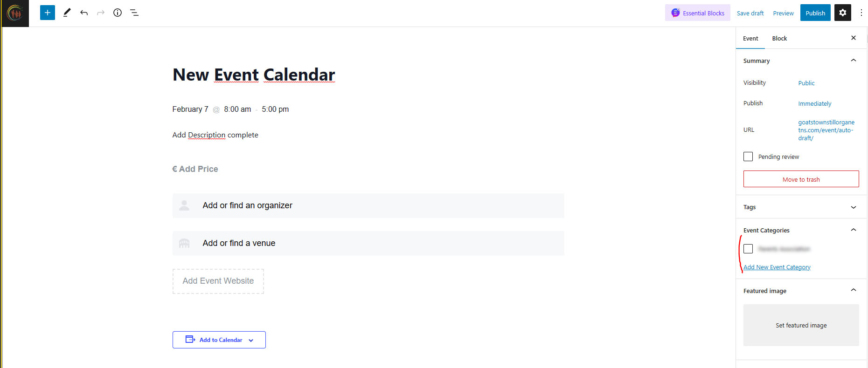This screenshot has height=368, width=868.
Task: Click the block inserter plus icon
Action: (x=48, y=13)
